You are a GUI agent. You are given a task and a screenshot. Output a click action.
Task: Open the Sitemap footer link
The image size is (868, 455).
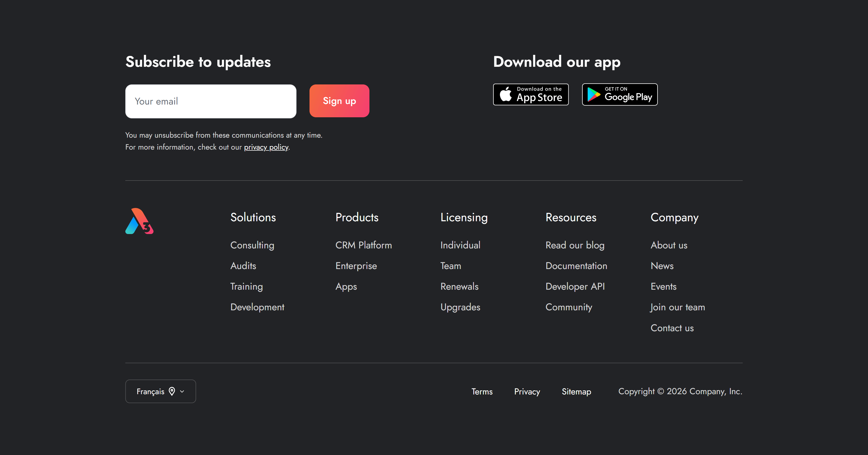(x=576, y=391)
